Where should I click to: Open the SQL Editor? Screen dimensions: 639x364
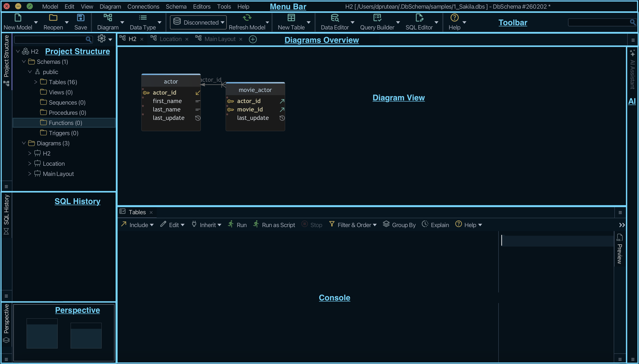[419, 22]
